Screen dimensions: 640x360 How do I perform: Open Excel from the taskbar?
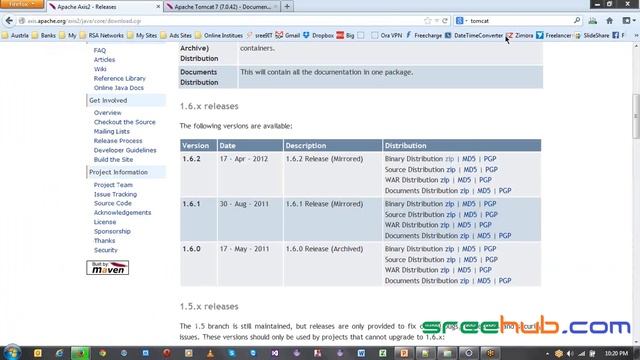(x=382, y=353)
